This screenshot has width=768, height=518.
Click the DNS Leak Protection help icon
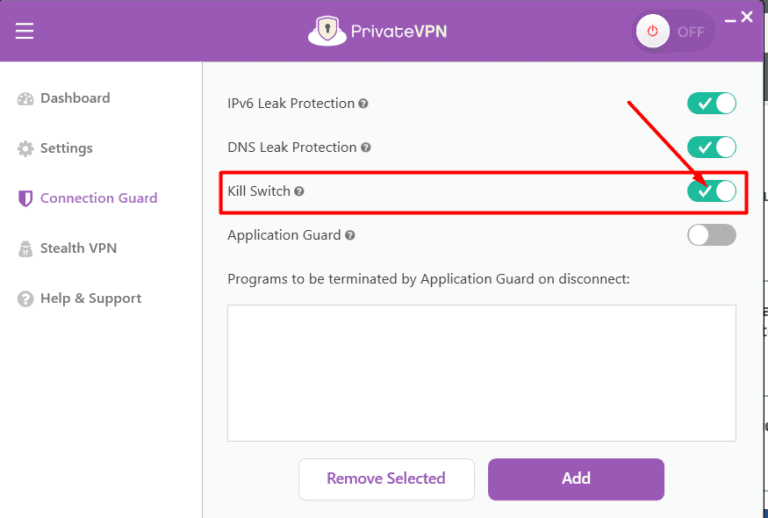[366, 148]
